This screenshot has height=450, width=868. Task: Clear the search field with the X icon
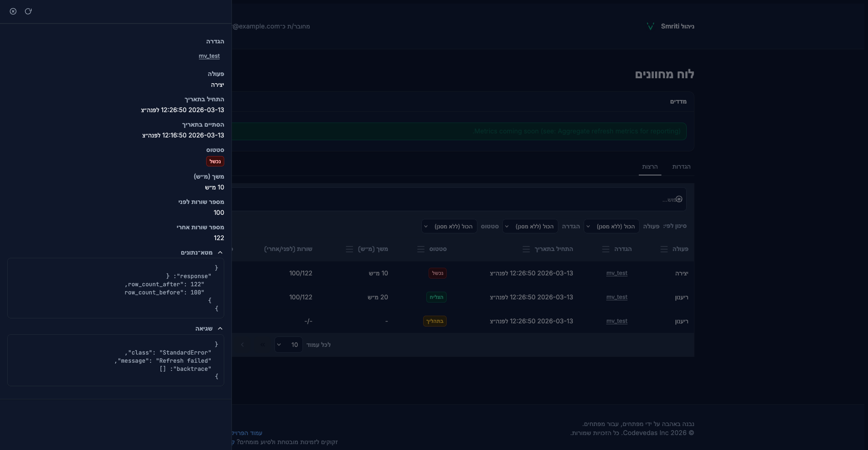pos(679,199)
